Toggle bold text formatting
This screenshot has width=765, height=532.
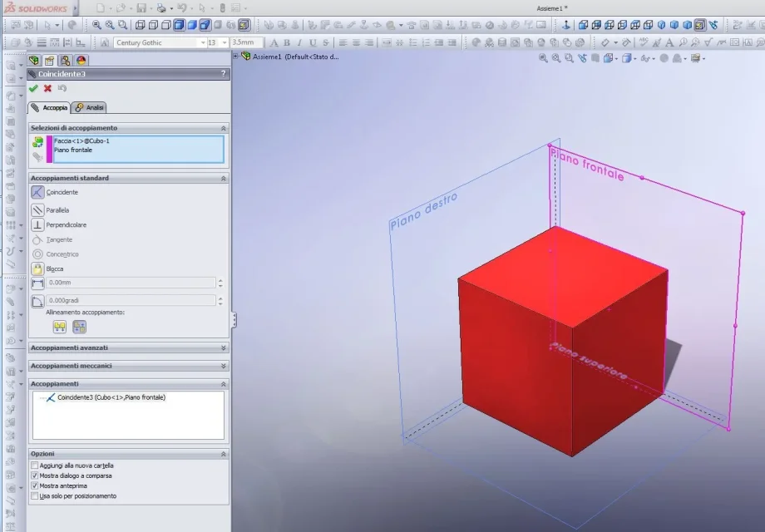point(287,43)
